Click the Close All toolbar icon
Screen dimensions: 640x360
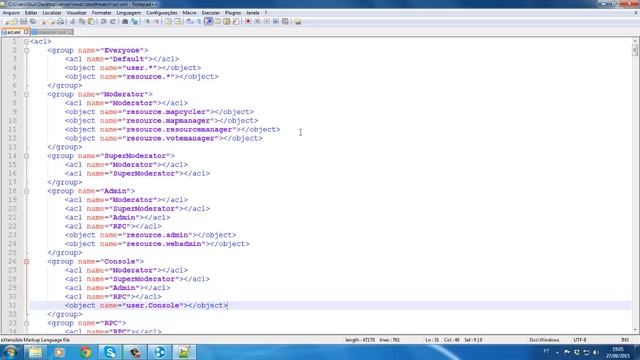click(52, 21)
